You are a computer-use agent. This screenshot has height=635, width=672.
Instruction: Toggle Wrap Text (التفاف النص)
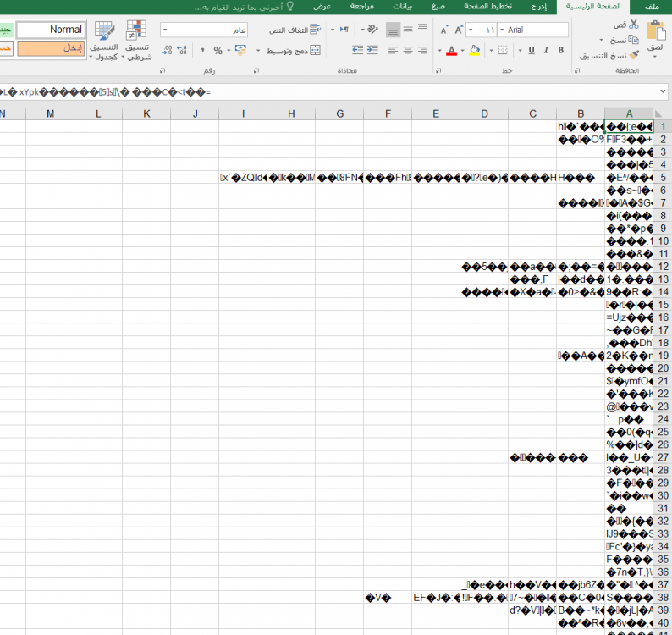click(x=295, y=30)
